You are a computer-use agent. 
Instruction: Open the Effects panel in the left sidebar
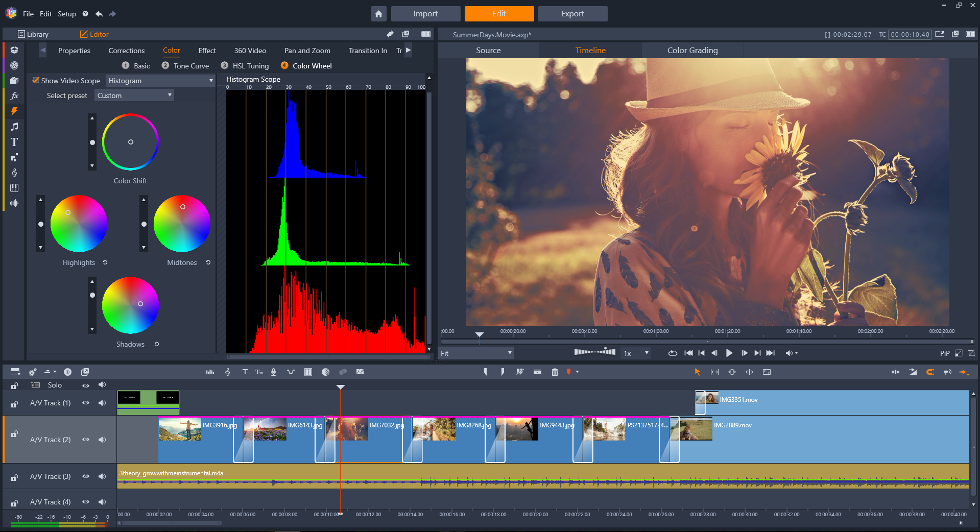[14, 95]
